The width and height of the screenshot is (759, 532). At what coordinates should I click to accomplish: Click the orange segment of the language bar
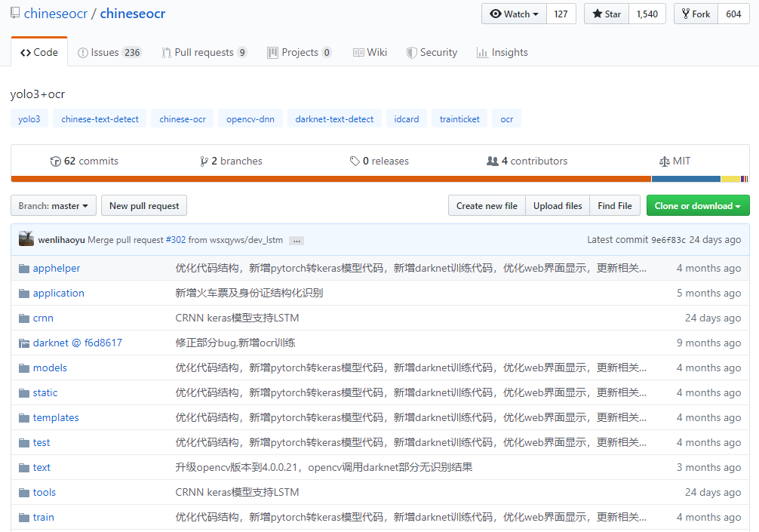coord(331,179)
